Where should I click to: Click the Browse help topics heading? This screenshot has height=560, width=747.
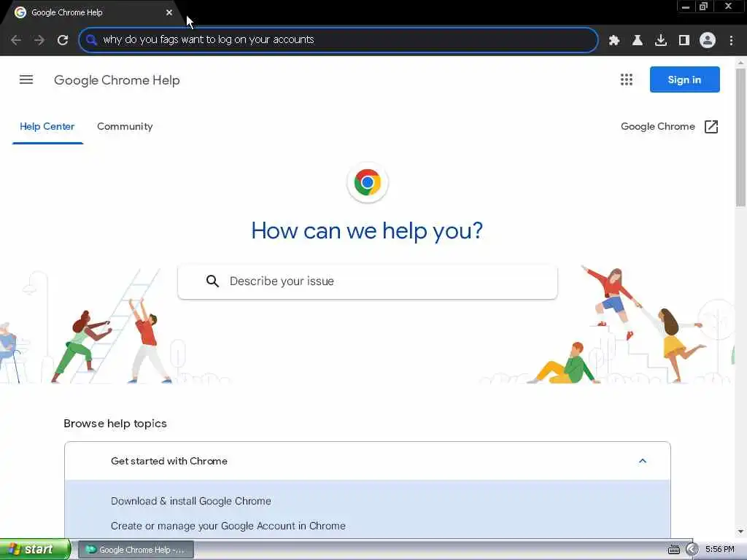[x=115, y=424]
